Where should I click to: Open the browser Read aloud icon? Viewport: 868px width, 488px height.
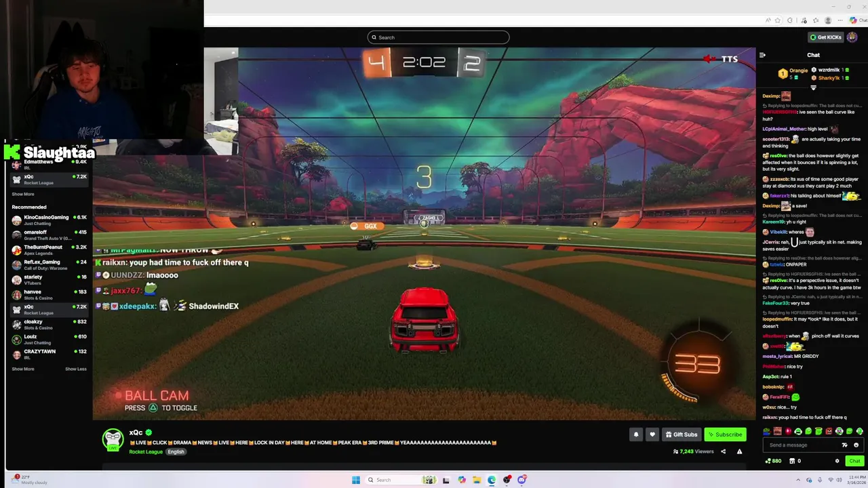pyautogui.click(x=768, y=20)
